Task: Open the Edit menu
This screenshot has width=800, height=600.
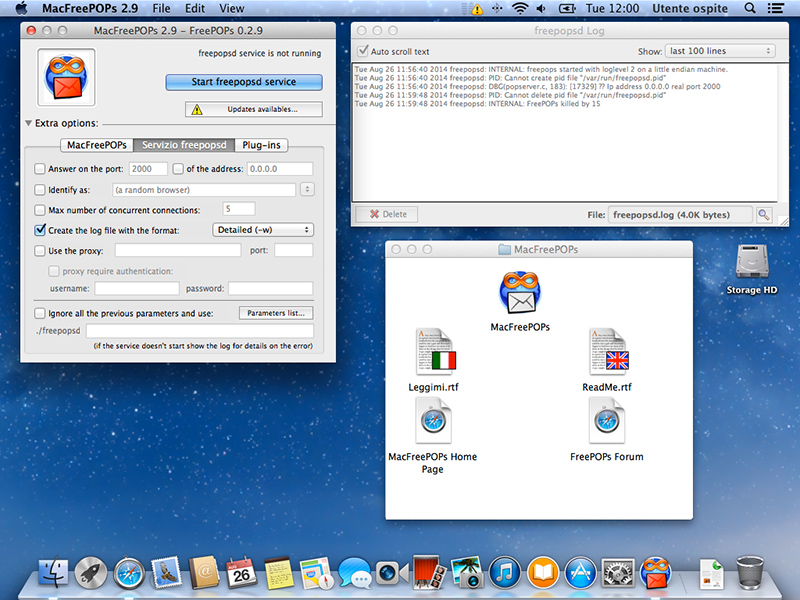Action: [195, 8]
